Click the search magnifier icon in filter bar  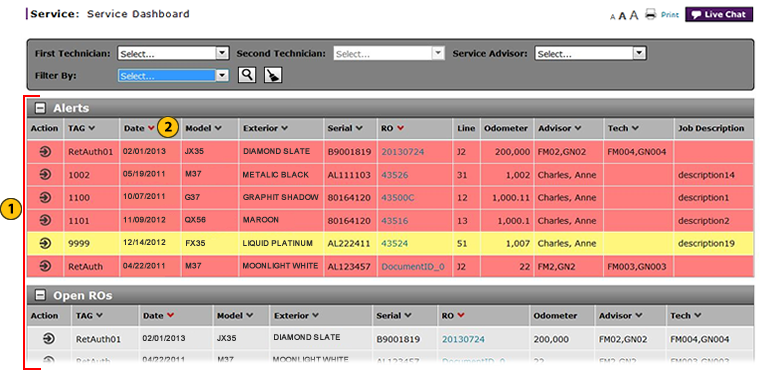point(247,75)
